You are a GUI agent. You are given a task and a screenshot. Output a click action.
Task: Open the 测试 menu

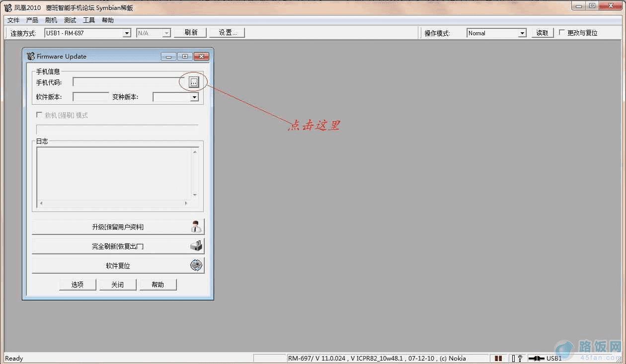(x=70, y=20)
